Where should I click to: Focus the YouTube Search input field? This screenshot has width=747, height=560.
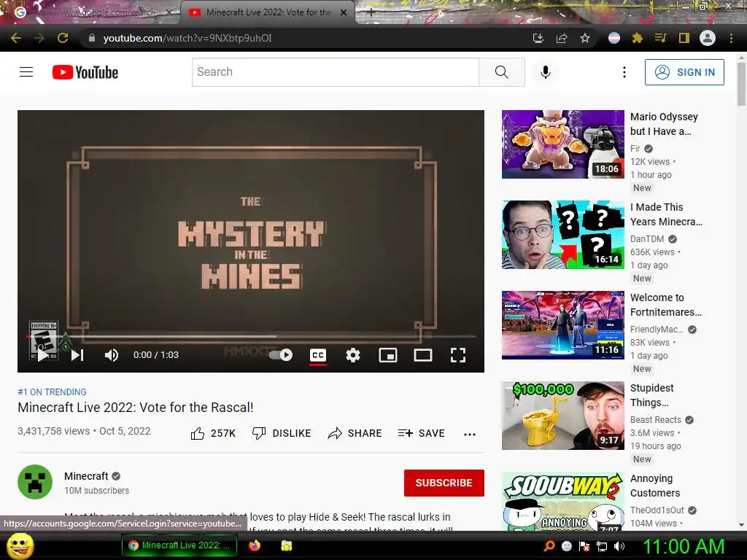tap(336, 72)
